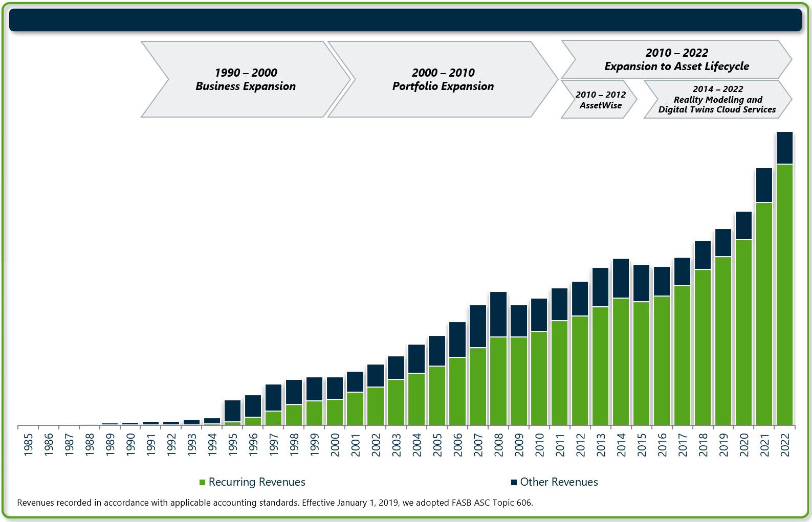Click the dark navy title bar at the top
812x522 pixels.
click(405, 20)
